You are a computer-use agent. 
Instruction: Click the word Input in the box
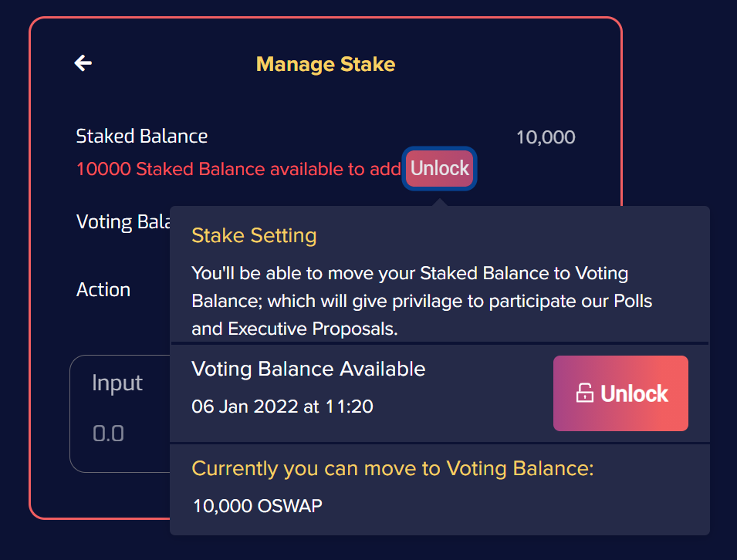117,383
